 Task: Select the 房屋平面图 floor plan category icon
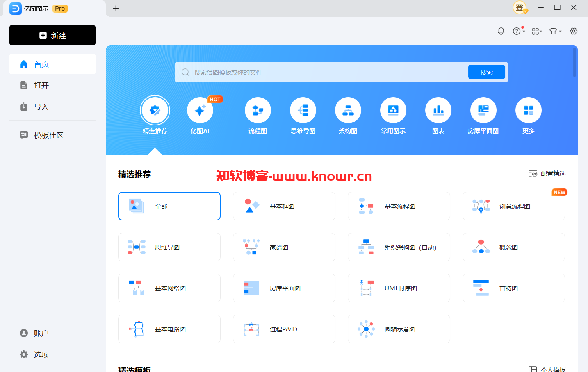click(483, 110)
